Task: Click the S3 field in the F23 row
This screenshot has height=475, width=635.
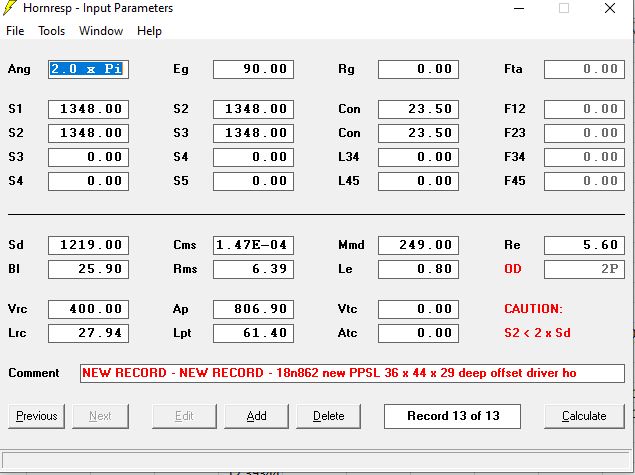Action: (254, 133)
